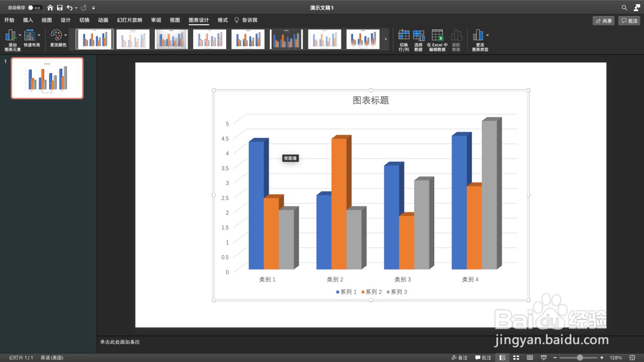
Task: Click the Search magnifier icon in the title bar
Action: (624, 8)
